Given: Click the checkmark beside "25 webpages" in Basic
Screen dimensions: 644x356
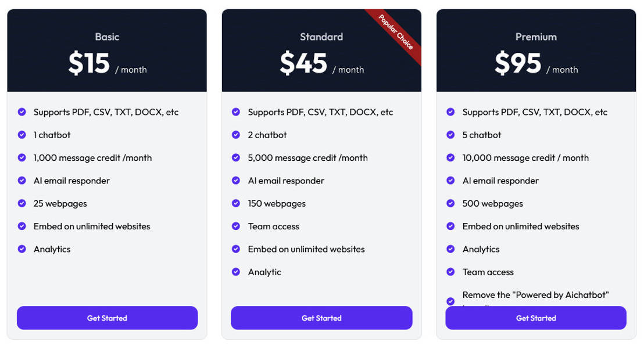Looking at the screenshot, I should pyautogui.click(x=22, y=203).
